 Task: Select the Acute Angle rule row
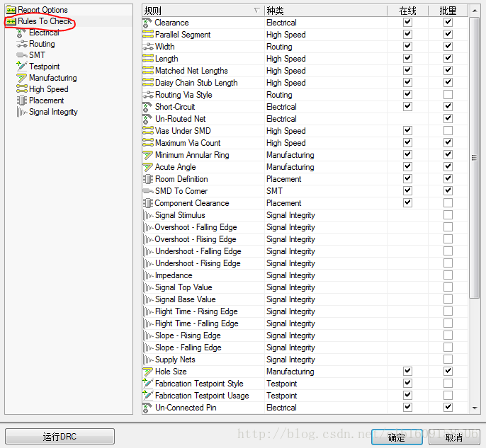coord(305,167)
